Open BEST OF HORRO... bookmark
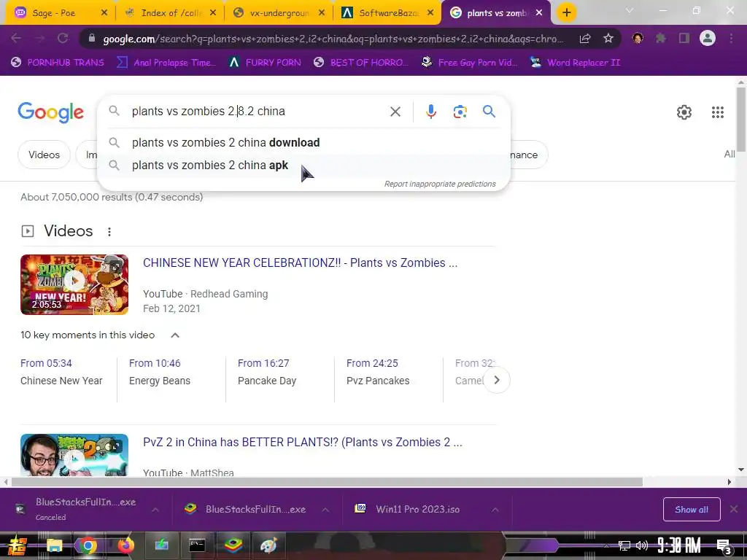 coord(360,63)
